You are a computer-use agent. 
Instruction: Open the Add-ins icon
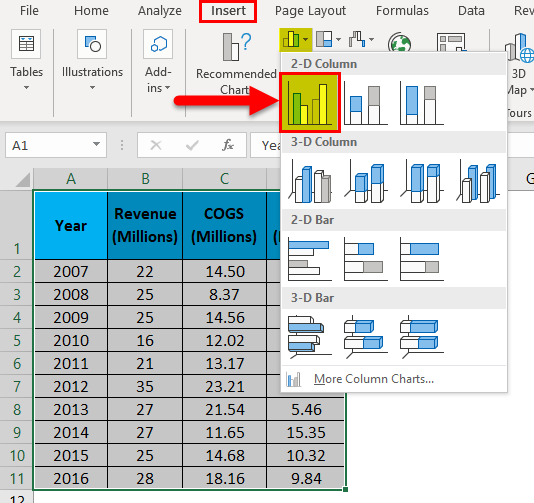click(158, 44)
